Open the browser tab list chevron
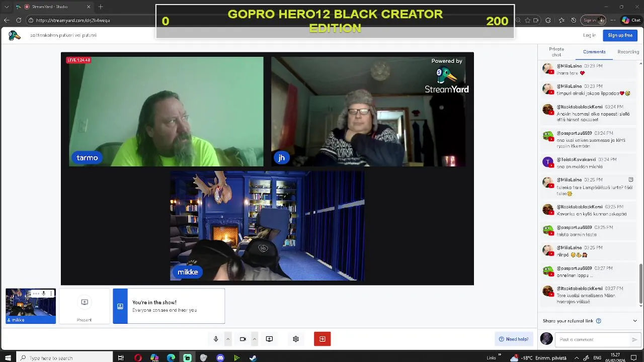The width and height of the screenshot is (644, 362). pyautogui.click(x=7, y=7)
